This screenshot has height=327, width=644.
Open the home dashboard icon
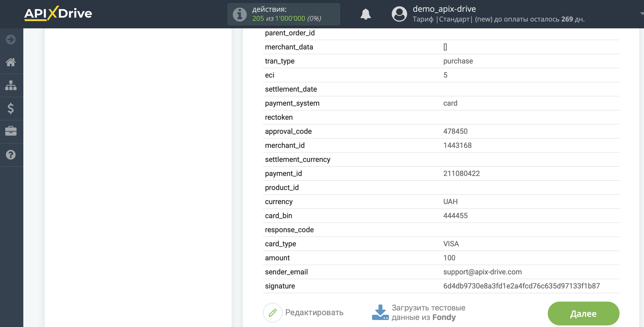[11, 62]
